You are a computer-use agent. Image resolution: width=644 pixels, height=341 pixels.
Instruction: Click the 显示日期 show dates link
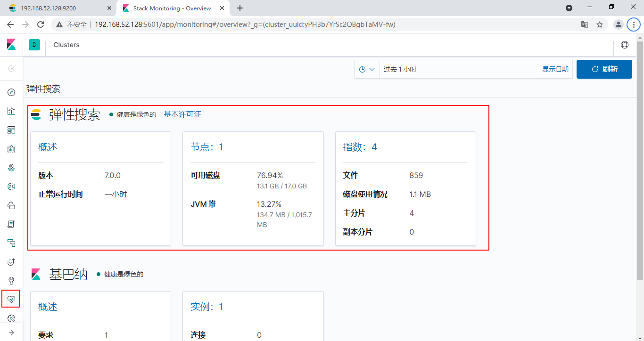tap(555, 69)
